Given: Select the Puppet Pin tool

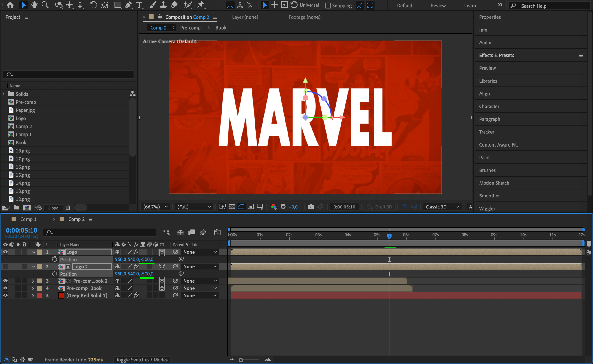Looking at the screenshot, I should (x=200, y=5).
